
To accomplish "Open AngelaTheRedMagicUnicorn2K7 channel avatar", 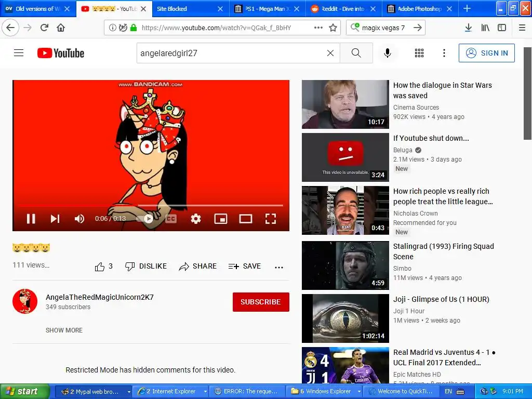I will point(25,301).
